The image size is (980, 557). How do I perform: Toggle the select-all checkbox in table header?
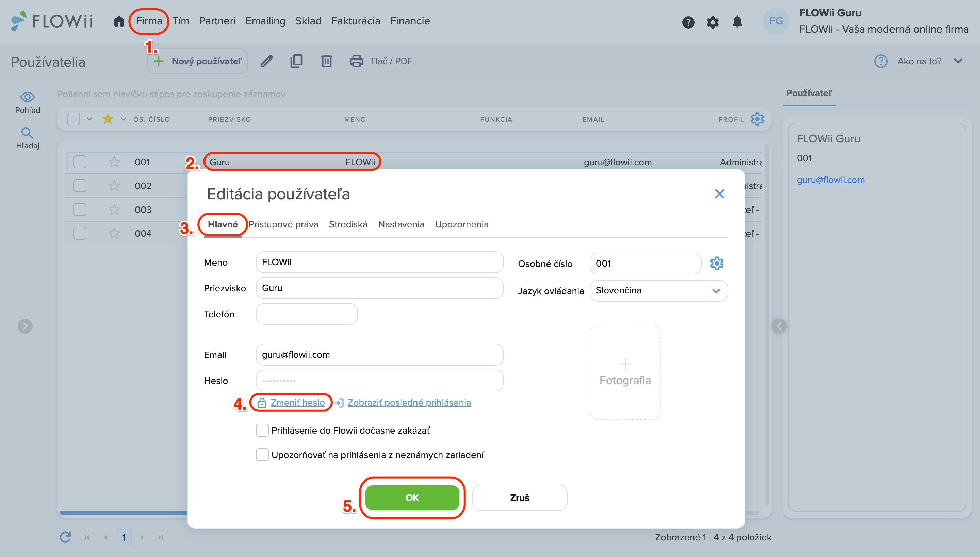click(73, 119)
